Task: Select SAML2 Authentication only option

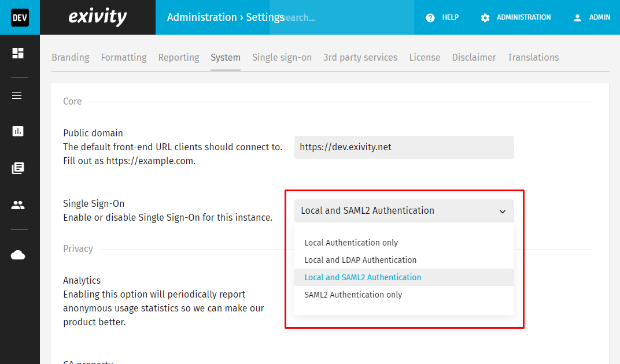Action: point(353,295)
